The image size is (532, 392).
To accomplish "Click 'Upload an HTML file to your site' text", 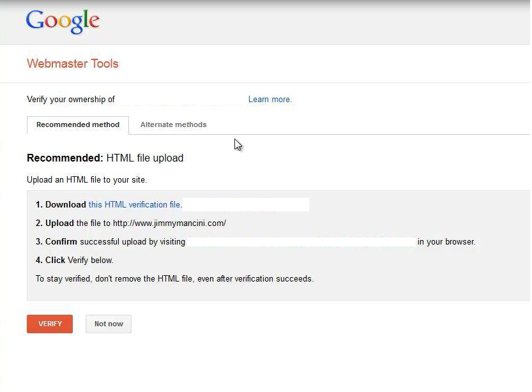I will (x=87, y=180).
